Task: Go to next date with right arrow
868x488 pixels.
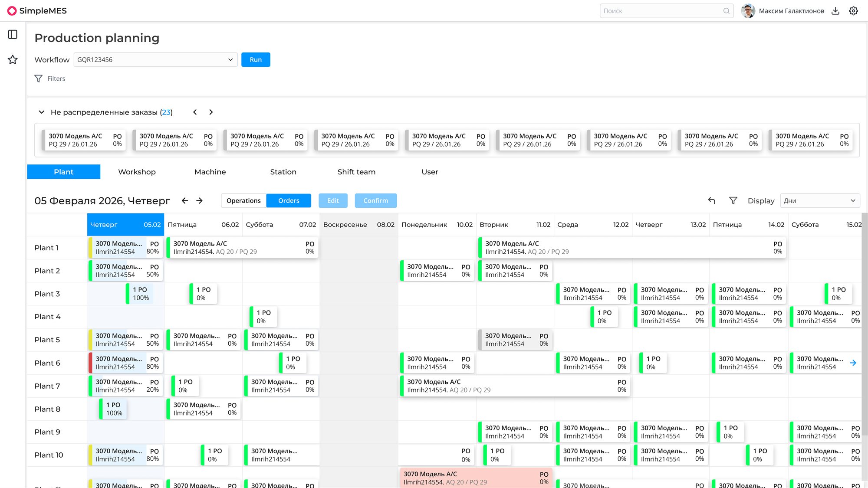Action: tap(200, 200)
